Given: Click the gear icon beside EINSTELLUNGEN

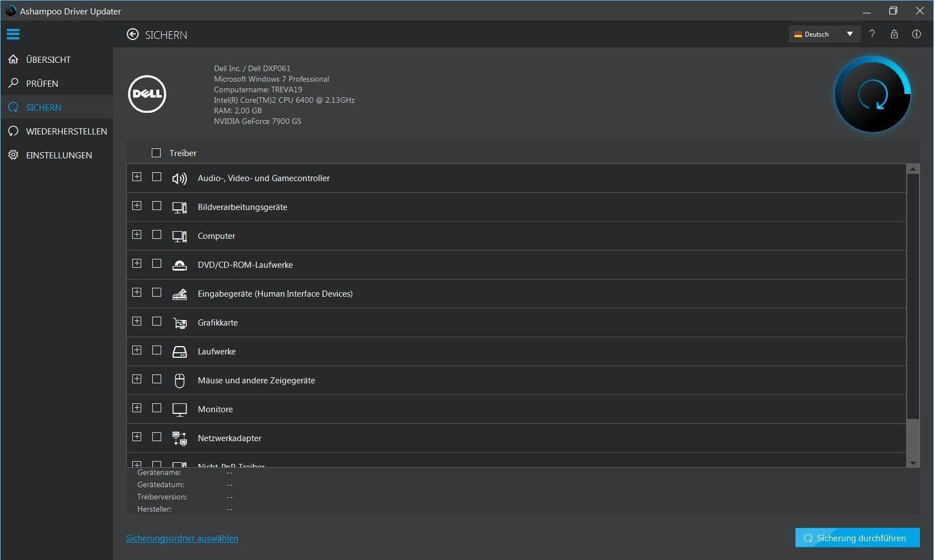Looking at the screenshot, I should point(13,155).
